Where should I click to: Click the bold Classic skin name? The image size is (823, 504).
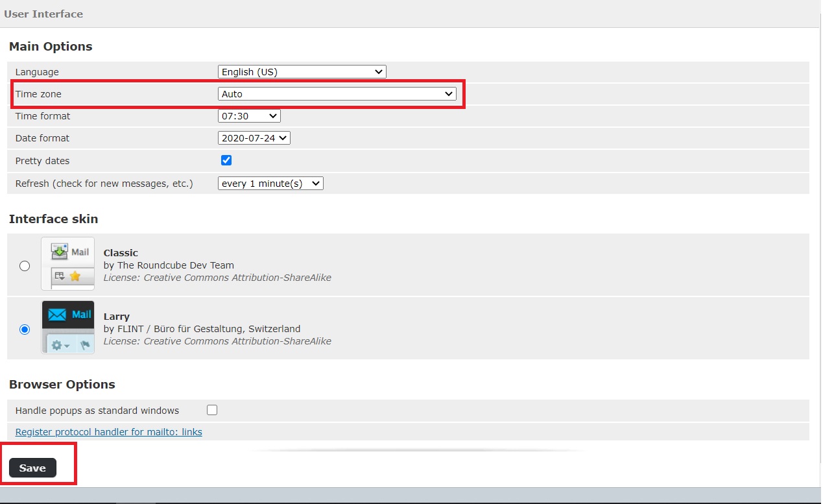tap(121, 253)
